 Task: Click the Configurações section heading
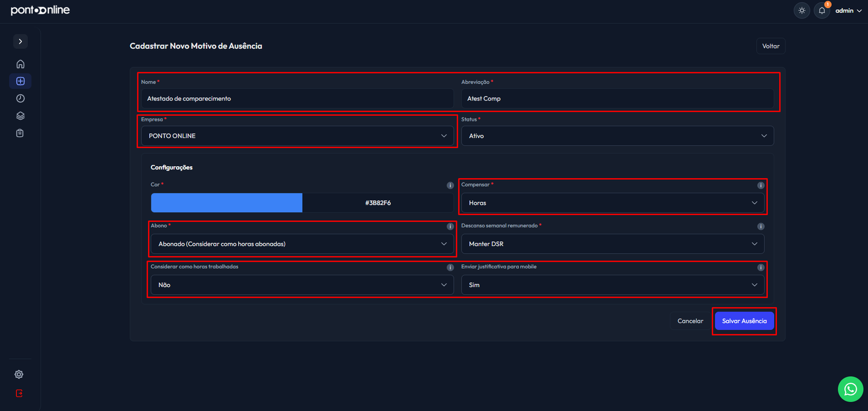[171, 167]
